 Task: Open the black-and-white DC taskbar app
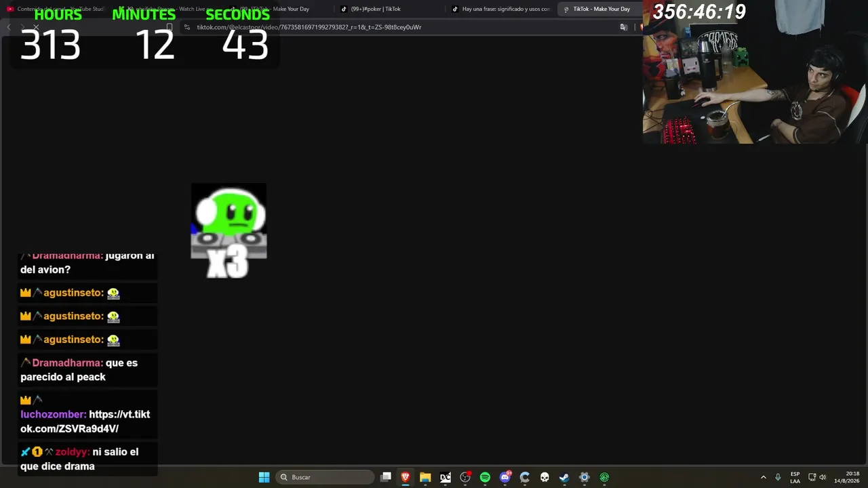(446, 477)
